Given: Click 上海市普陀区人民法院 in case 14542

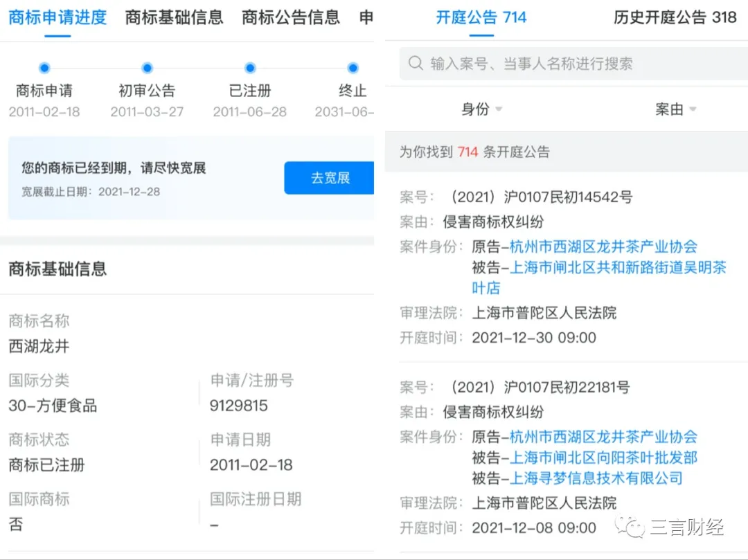Looking at the screenshot, I should (x=544, y=313).
